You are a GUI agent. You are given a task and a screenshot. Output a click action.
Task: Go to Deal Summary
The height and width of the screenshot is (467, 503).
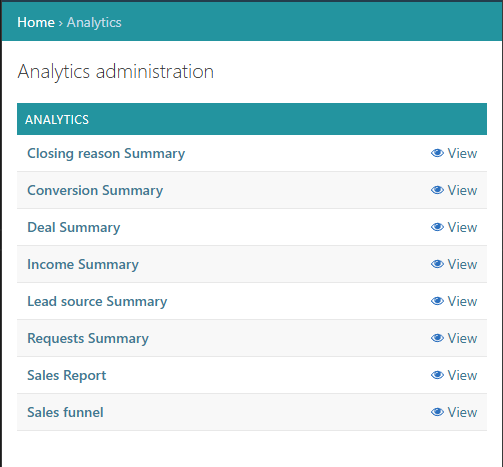click(x=74, y=228)
